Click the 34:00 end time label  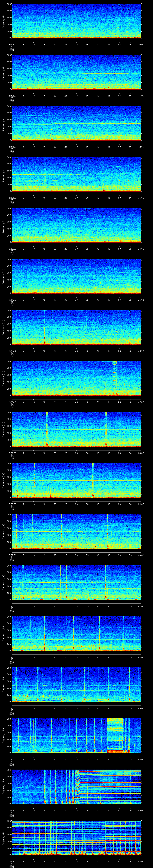[x=141, y=249]
